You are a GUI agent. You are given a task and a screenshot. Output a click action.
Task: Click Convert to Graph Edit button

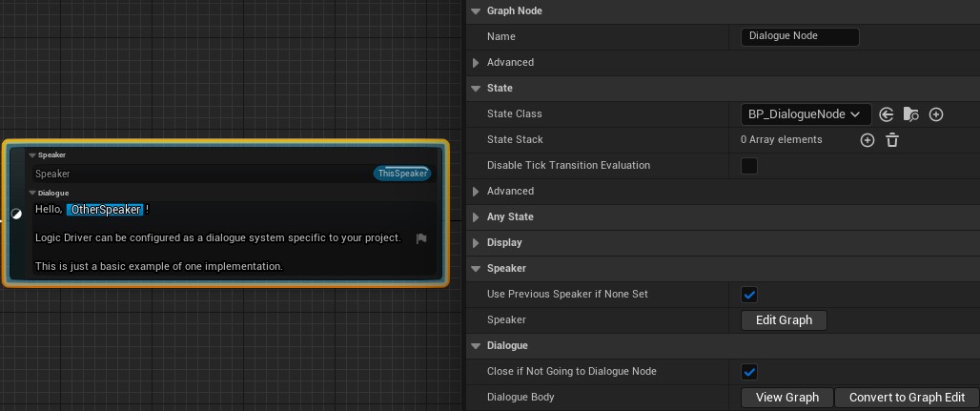[907, 398]
